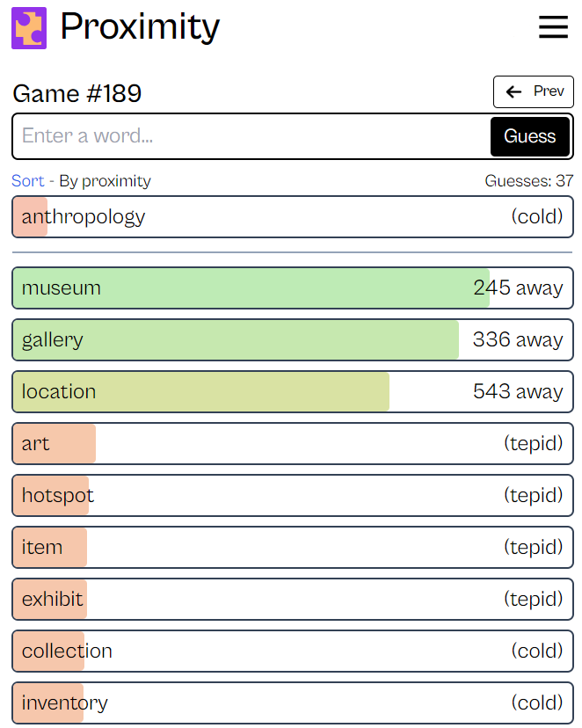Click the Game #189 heading
This screenshot has width=582, height=728.
77,94
